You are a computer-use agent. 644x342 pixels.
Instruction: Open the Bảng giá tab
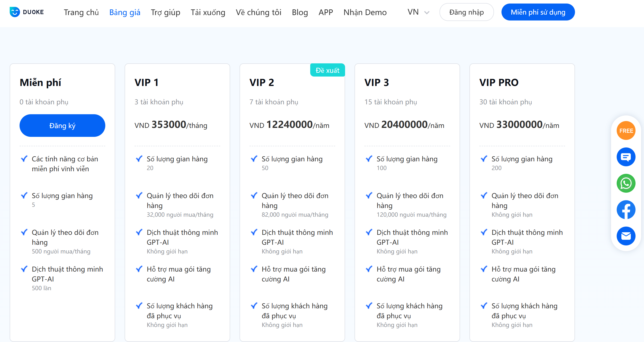(125, 12)
